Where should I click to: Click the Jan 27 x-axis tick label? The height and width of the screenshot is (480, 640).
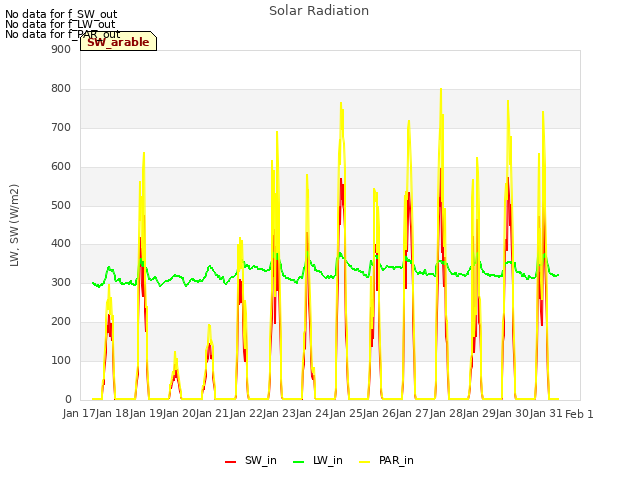(413, 414)
